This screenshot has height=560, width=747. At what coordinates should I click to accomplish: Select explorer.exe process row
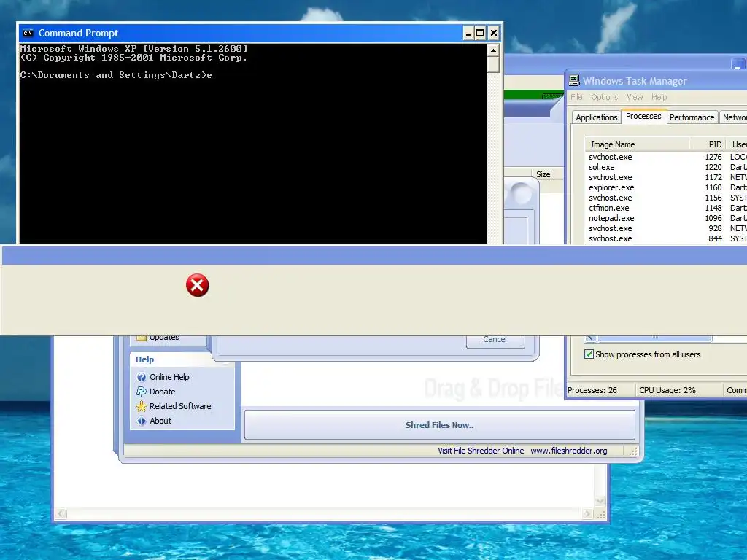click(x=665, y=187)
